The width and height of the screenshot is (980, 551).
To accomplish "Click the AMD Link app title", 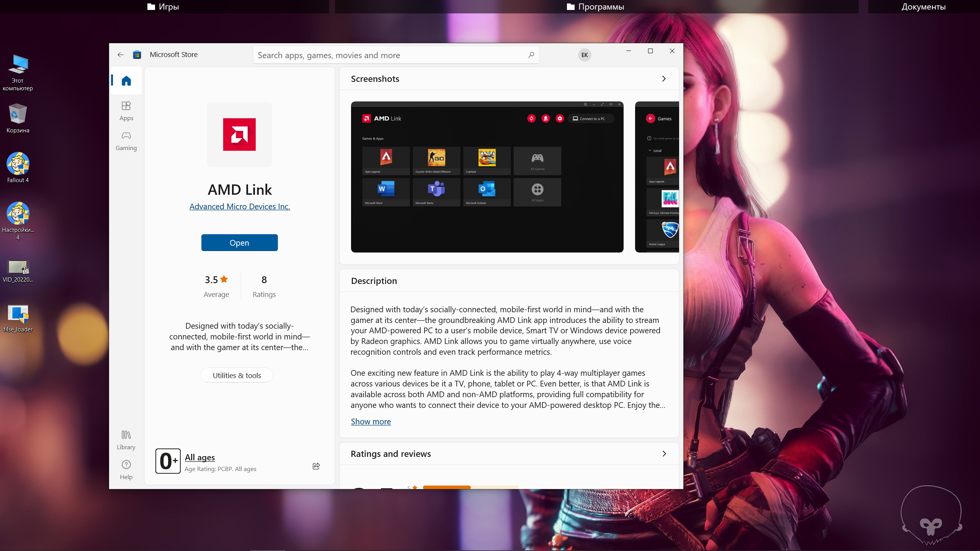I will click(240, 189).
